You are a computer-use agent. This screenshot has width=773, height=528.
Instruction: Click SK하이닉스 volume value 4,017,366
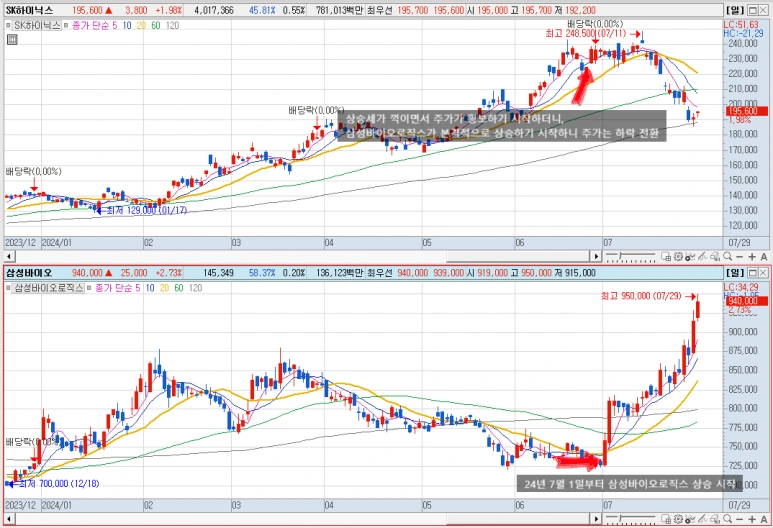tap(214, 10)
